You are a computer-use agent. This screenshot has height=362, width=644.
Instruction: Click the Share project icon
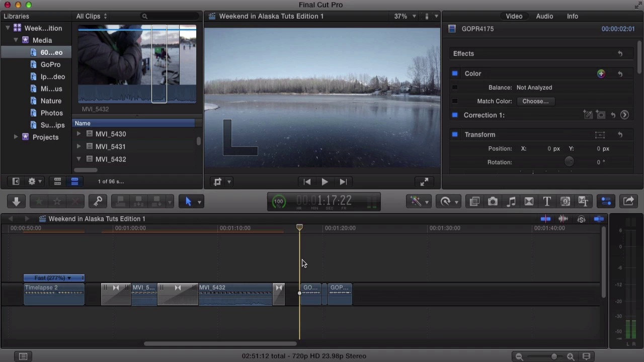click(x=628, y=202)
